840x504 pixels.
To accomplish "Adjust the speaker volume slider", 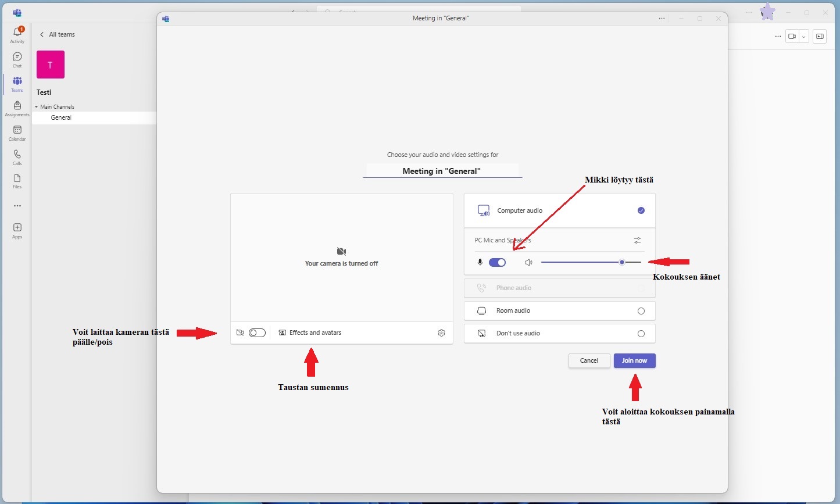I will (x=621, y=263).
